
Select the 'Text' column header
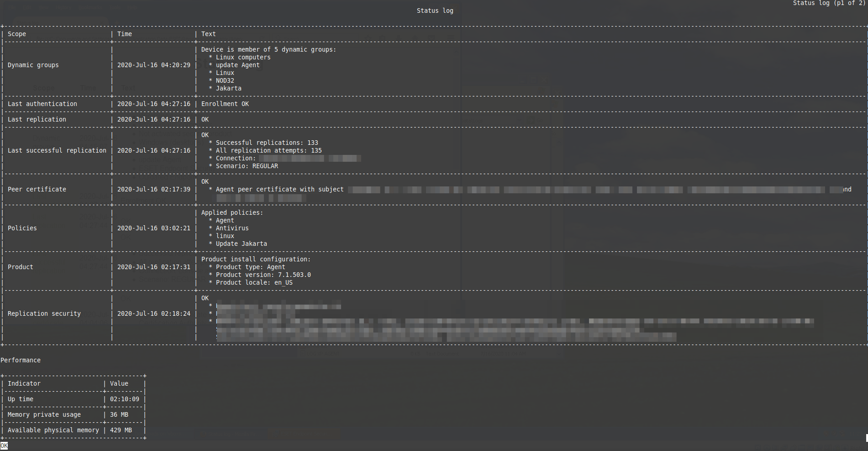[208, 34]
